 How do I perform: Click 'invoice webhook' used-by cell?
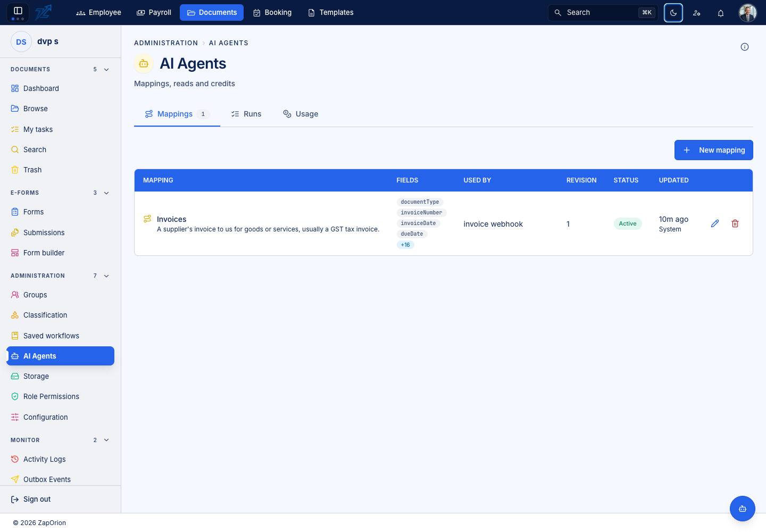(x=493, y=224)
